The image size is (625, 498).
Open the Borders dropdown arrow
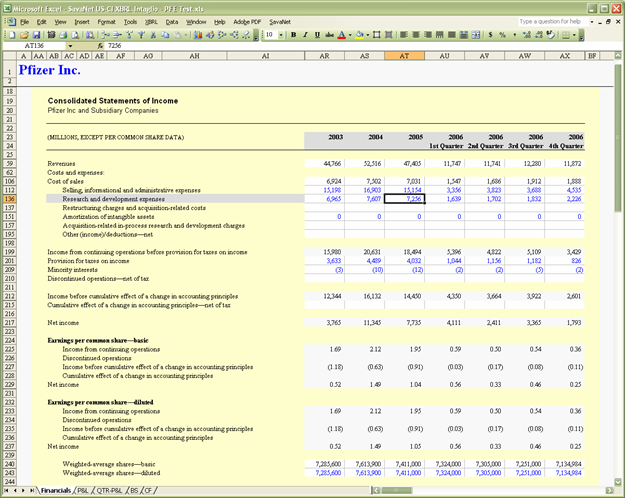pos(574,35)
